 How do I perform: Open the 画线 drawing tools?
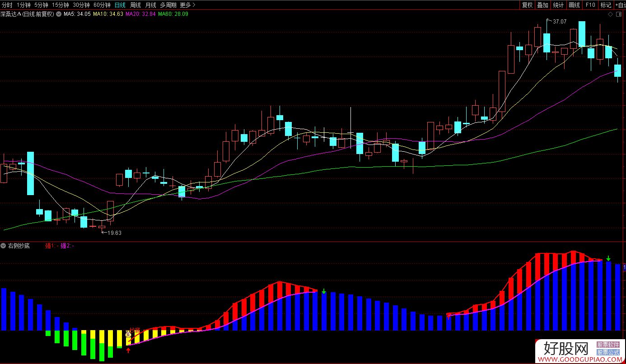click(574, 5)
